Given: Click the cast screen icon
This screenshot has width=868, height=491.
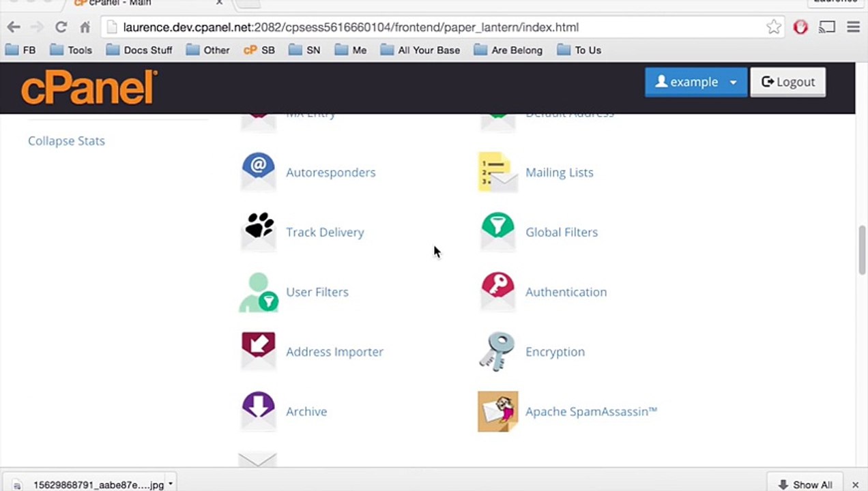Looking at the screenshot, I should [x=827, y=27].
